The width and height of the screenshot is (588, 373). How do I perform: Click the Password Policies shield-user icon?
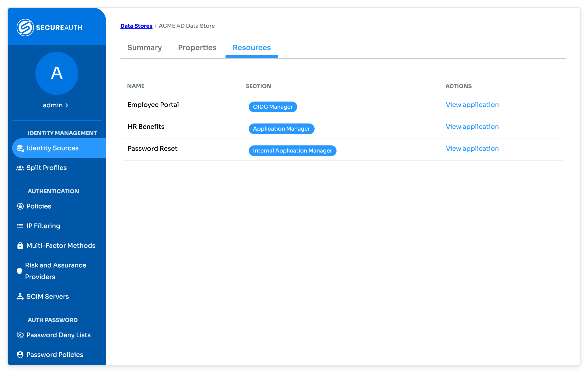20,355
